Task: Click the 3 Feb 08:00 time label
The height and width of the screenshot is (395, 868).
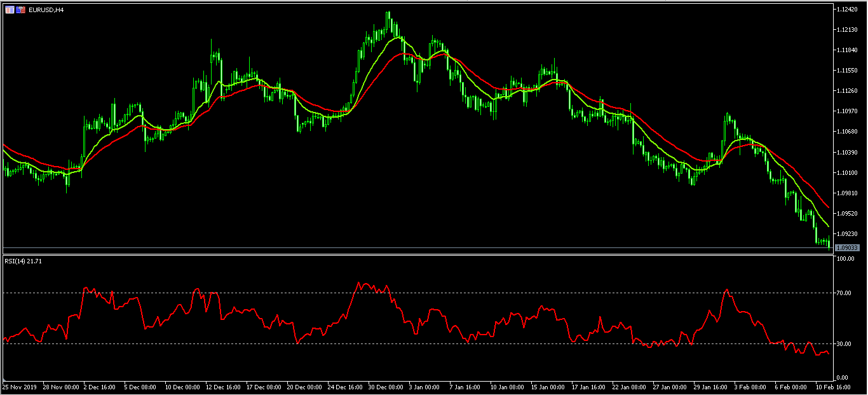Action: 750,386
